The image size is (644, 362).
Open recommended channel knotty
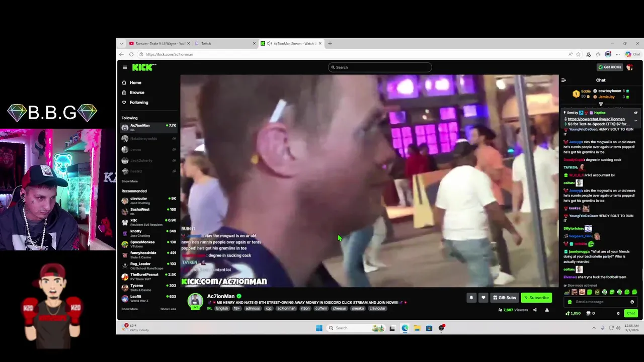click(x=149, y=233)
